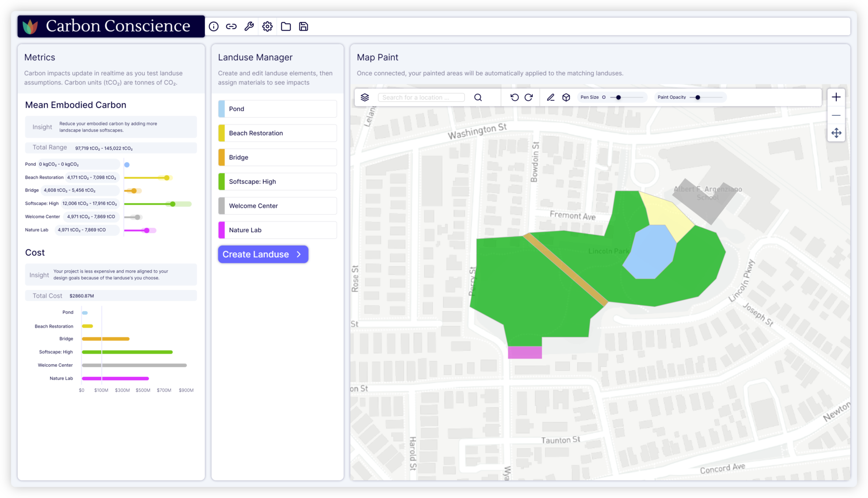
Task: Click the save disk icon
Action: [x=304, y=27]
